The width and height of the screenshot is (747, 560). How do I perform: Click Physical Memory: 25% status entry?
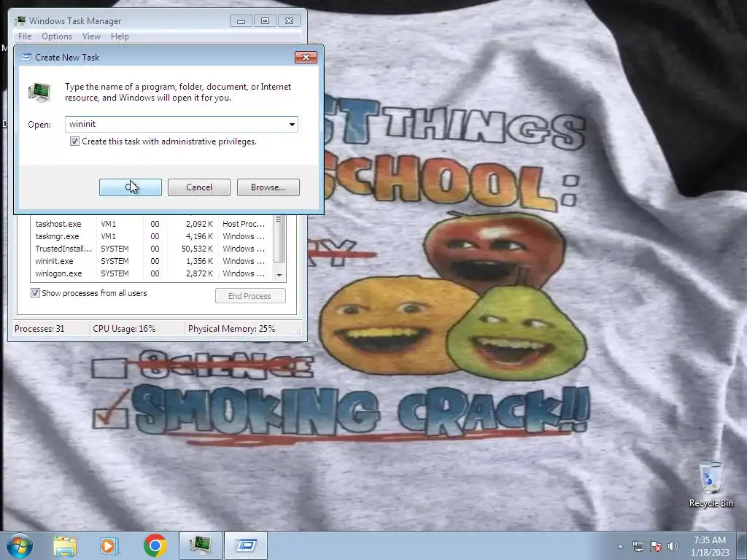pyautogui.click(x=231, y=329)
